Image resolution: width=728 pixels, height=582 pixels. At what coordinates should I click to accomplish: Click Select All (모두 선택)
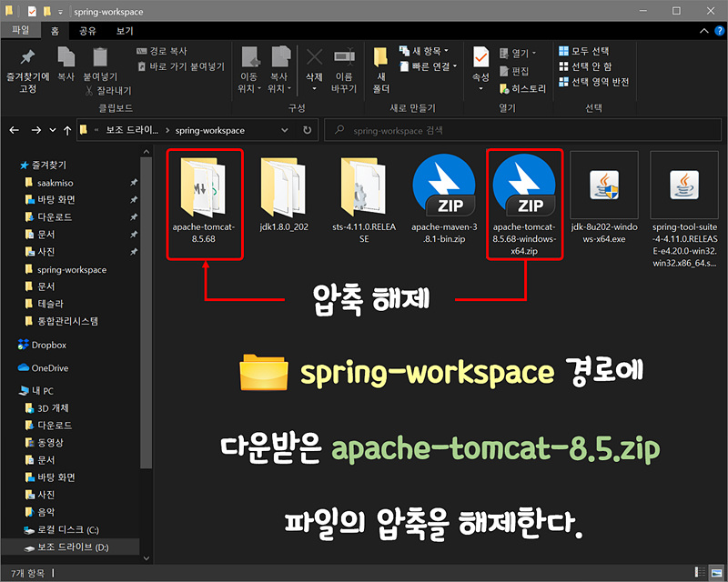(584, 51)
